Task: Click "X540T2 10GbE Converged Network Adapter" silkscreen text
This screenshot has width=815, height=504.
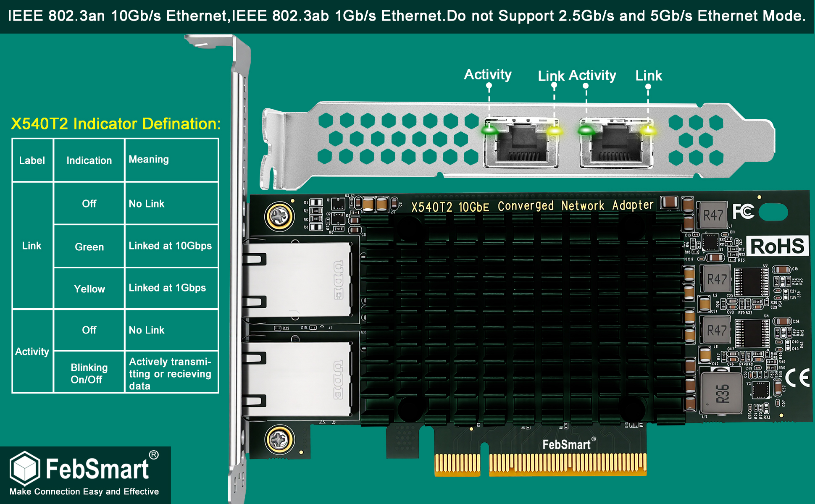Action: click(532, 206)
